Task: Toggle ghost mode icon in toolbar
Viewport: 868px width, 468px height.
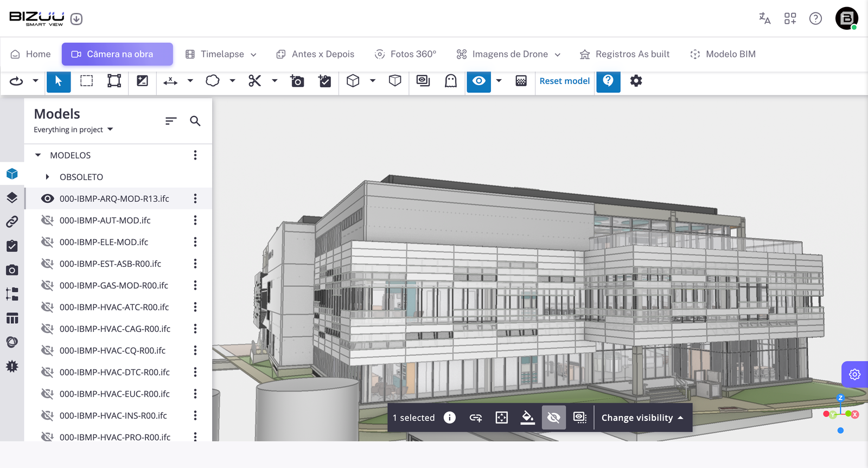Action: point(451,81)
